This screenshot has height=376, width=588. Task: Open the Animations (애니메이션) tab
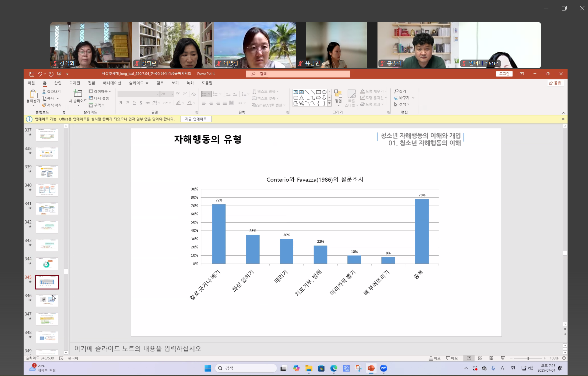coord(112,83)
